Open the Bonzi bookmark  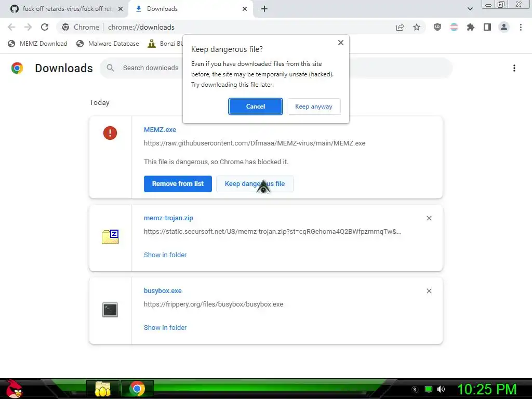165,44
